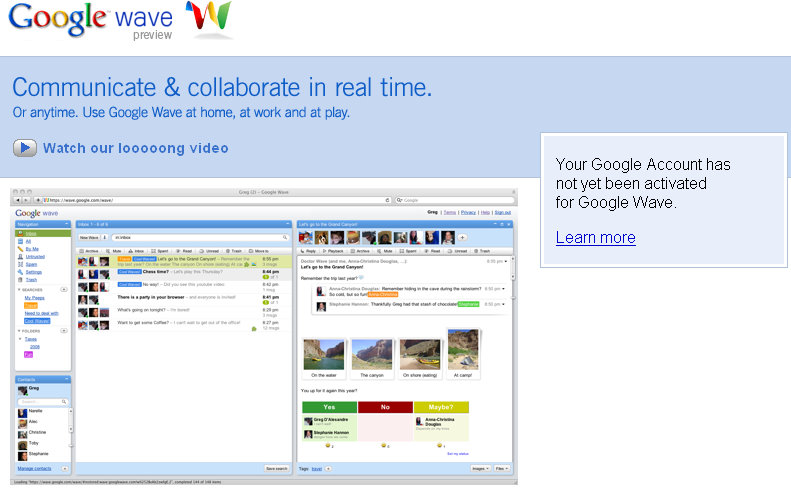Click the Google wave preview logo
The height and width of the screenshot is (490, 791).
[x=120, y=21]
